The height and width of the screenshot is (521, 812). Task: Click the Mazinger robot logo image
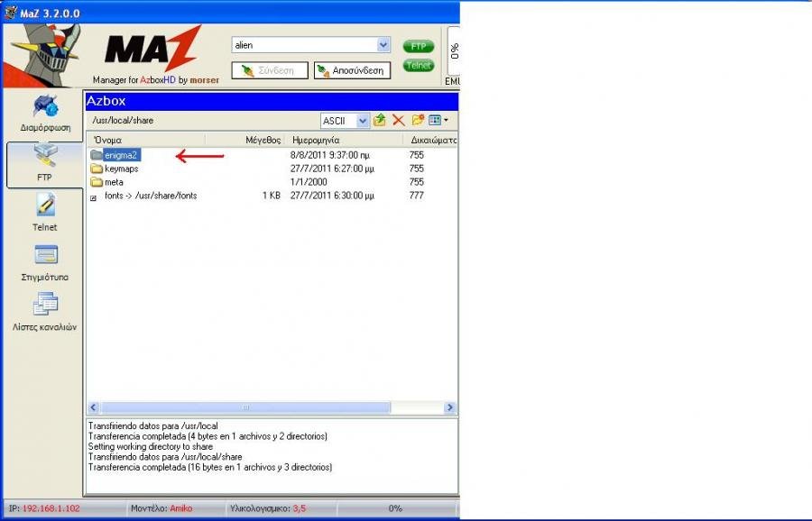(43, 55)
